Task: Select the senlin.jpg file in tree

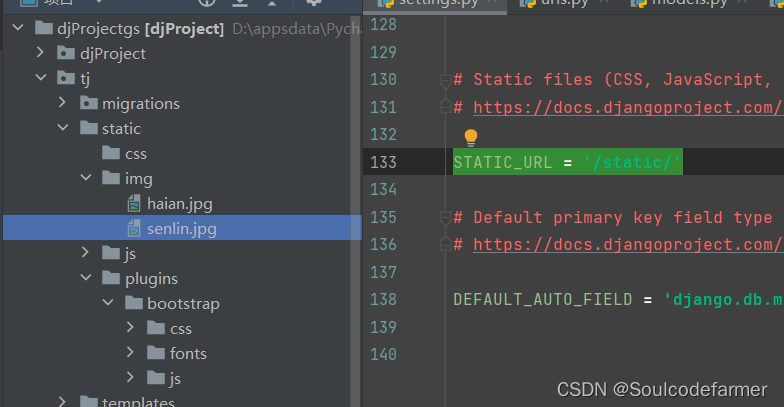Action: [x=182, y=228]
